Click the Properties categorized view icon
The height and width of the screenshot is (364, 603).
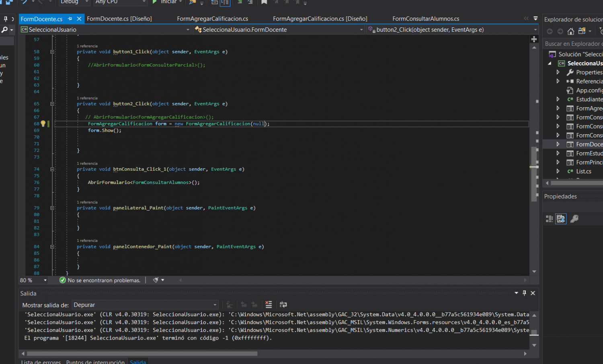point(550,219)
